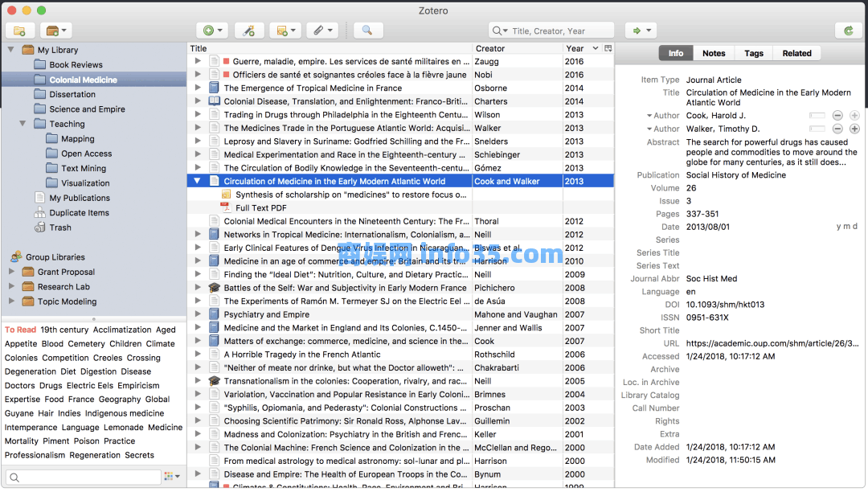This screenshot has width=868, height=492.
Task: Switch to the Notes tab
Action: [714, 53]
